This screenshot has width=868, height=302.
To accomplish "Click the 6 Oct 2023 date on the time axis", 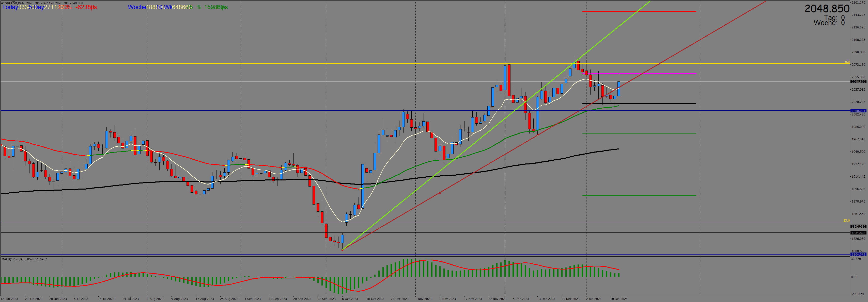I will click(x=350, y=299).
